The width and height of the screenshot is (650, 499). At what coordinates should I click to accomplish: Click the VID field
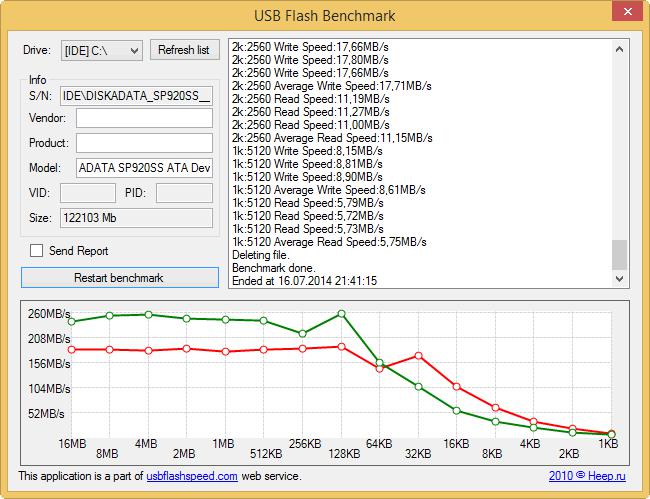(88, 192)
